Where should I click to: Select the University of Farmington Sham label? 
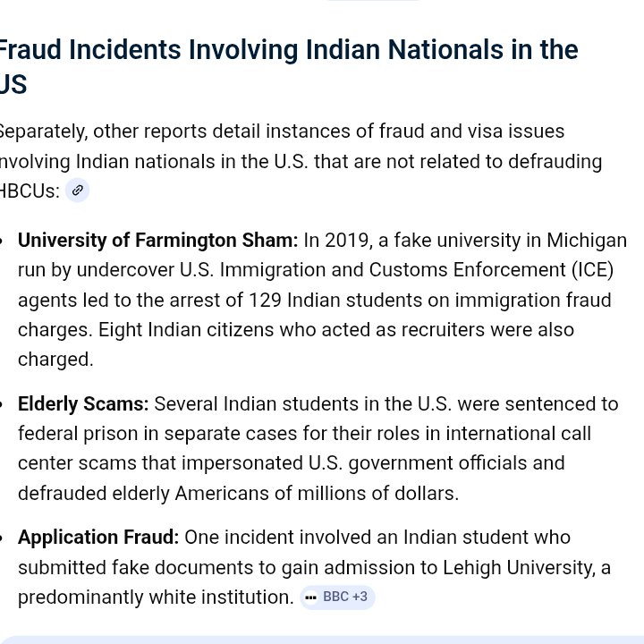157,241
